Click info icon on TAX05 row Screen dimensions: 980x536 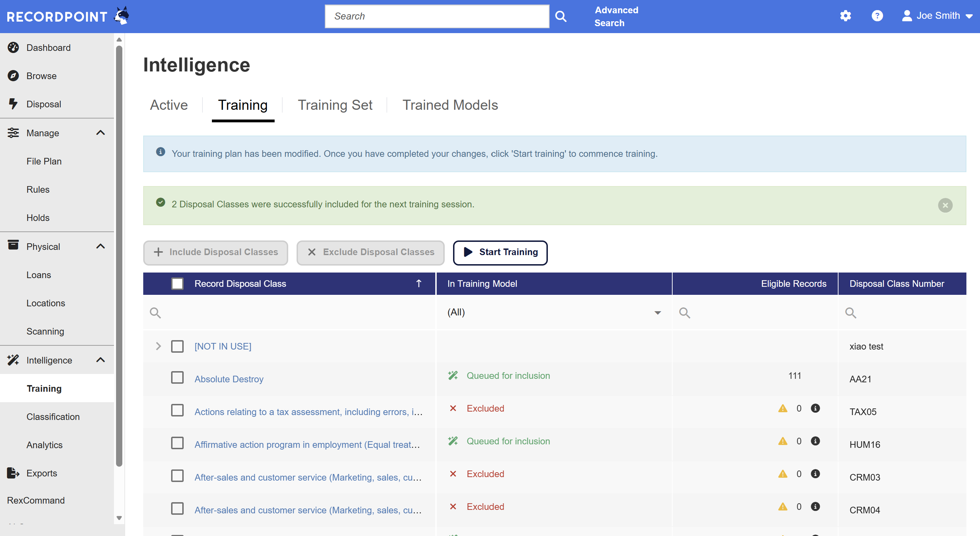pyautogui.click(x=815, y=408)
